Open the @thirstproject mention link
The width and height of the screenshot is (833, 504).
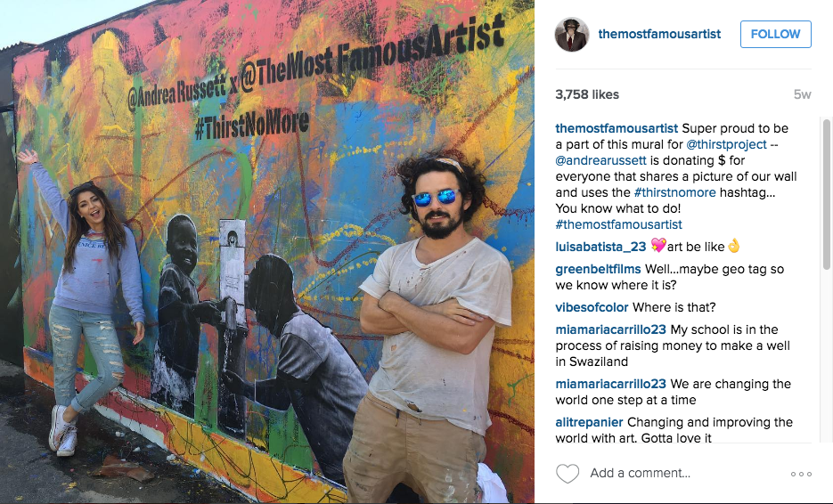click(x=726, y=144)
